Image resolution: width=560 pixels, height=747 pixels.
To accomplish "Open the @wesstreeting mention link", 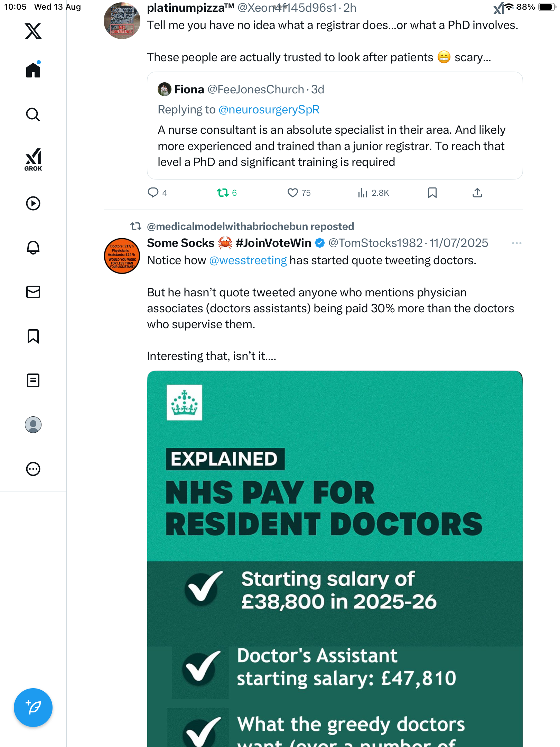I will (x=248, y=260).
